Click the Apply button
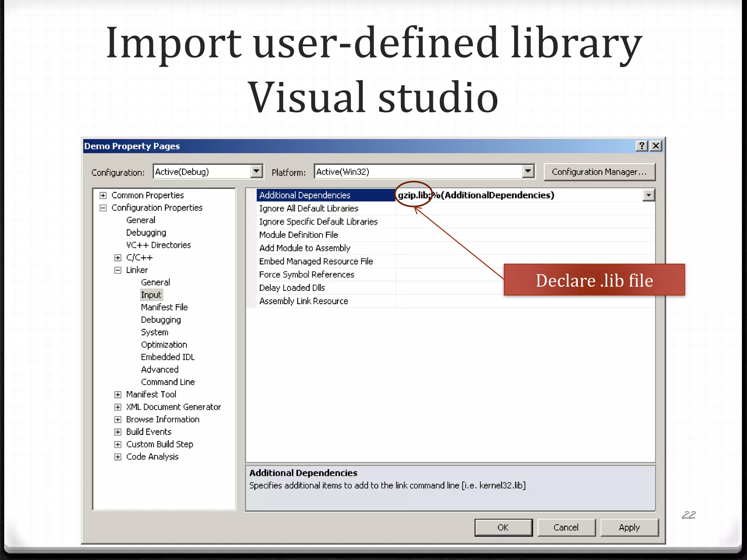 click(629, 528)
